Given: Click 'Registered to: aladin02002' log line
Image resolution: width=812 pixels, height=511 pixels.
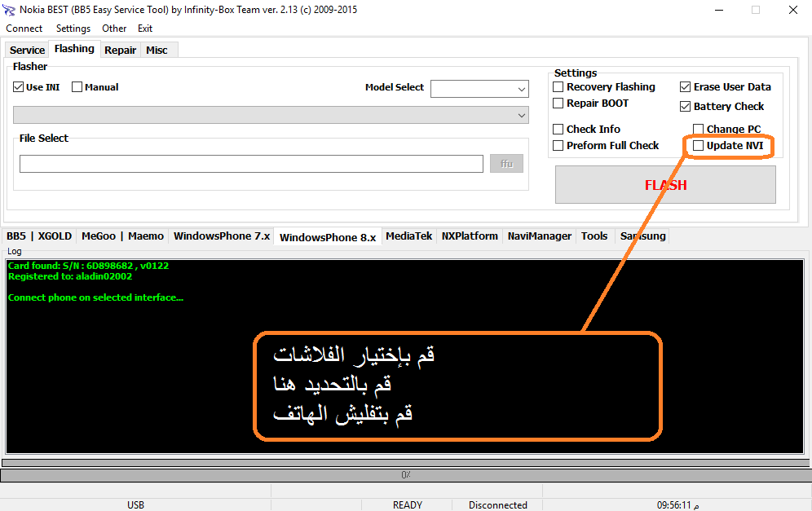Looking at the screenshot, I should (x=70, y=276).
